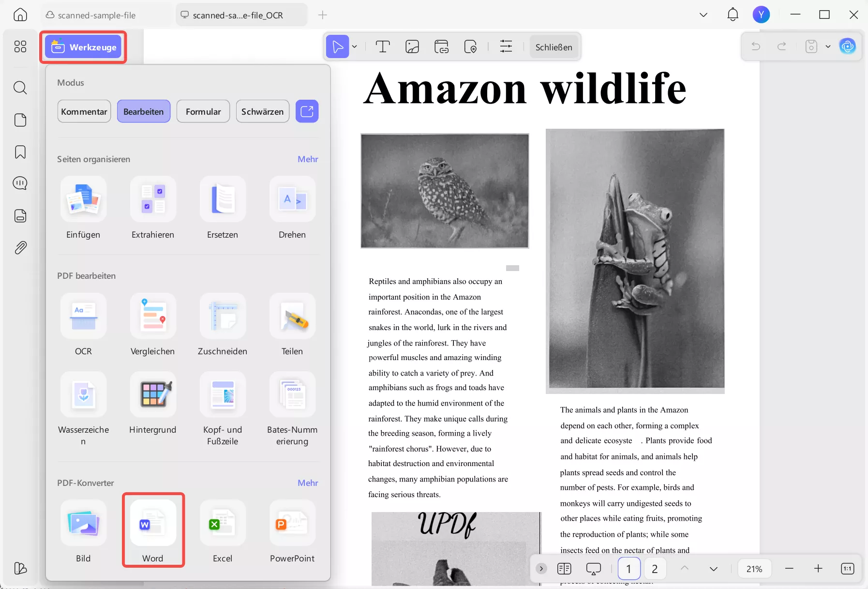
Task: Add a new tab
Action: click(323, 15)
